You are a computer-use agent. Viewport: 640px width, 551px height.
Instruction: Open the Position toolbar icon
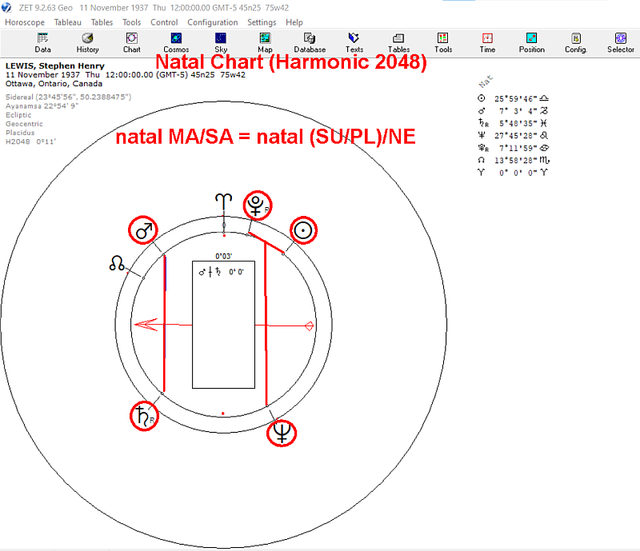click(531, 43)
